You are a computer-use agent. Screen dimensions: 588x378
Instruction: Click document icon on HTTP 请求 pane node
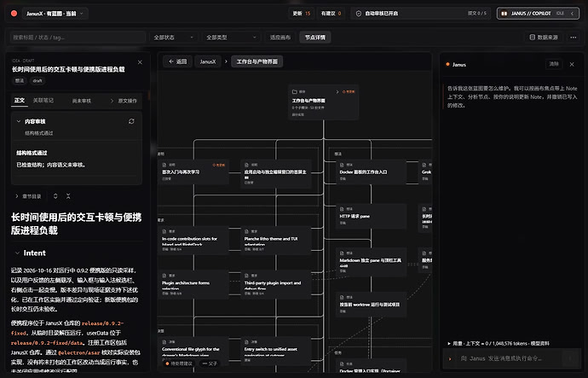(x=342, y=209)
